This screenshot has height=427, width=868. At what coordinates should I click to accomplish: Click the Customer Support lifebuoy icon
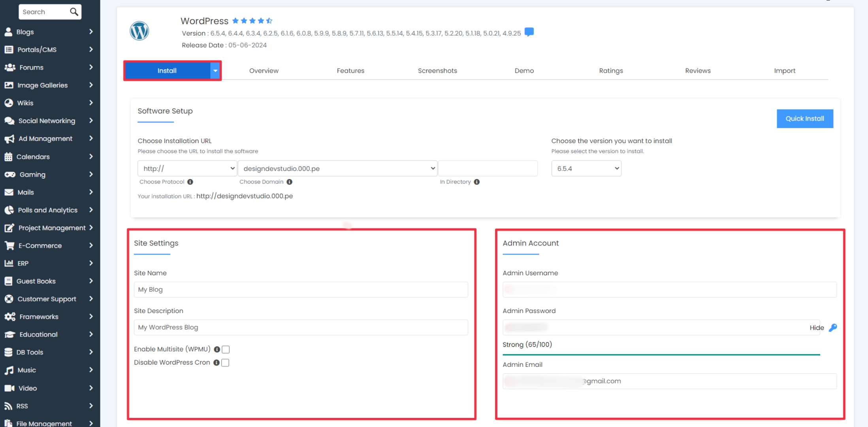pos(9,299)
